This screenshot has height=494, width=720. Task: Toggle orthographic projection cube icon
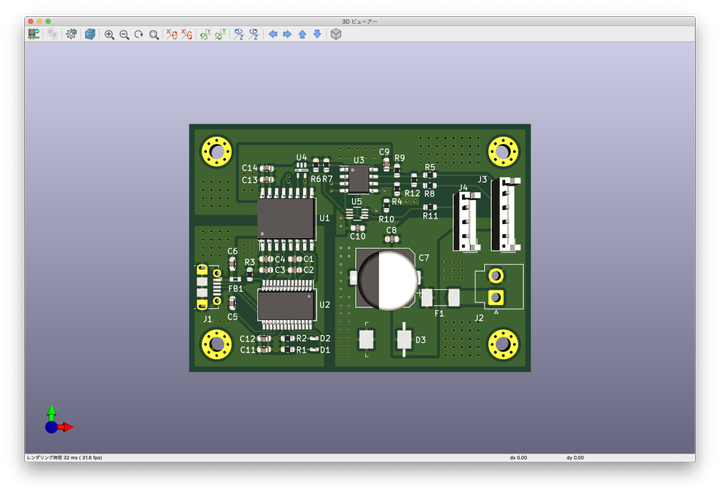pyautogui.click(x=336, y=34)
